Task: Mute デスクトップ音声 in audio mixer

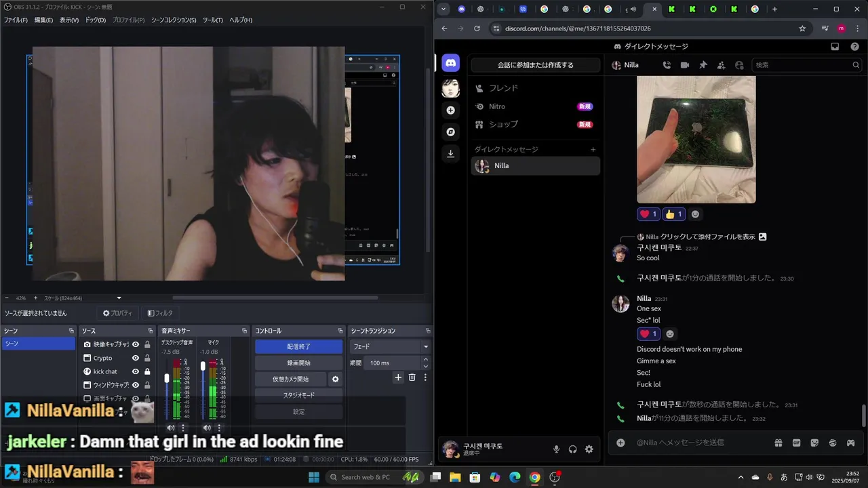Action: tap(171, 428)
